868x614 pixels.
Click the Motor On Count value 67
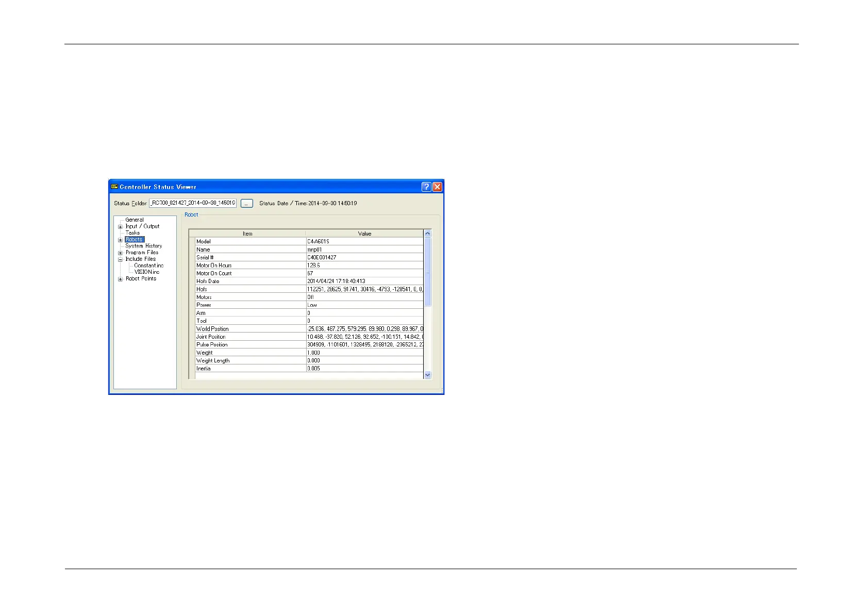tap(310, 273)
